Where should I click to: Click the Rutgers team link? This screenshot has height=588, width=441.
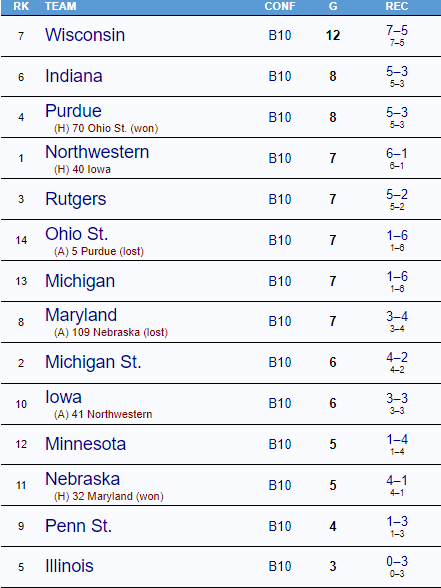[x=75, y=199]
